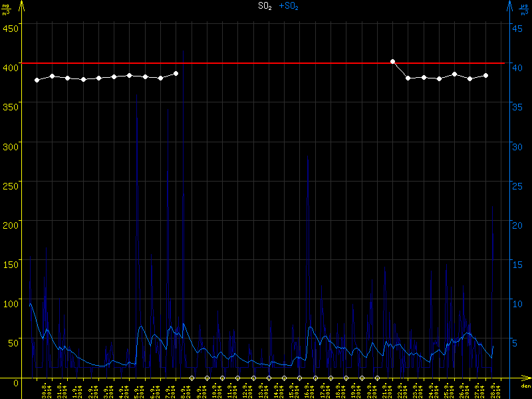
Task: Click the 450 label on left axis
Action: pos(10,28)
